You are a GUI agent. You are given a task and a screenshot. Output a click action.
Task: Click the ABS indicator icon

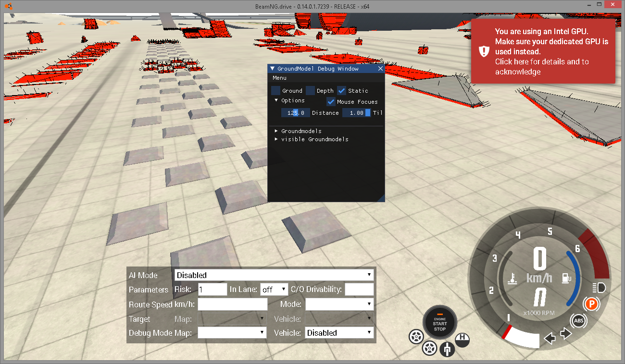coord(578,320)
